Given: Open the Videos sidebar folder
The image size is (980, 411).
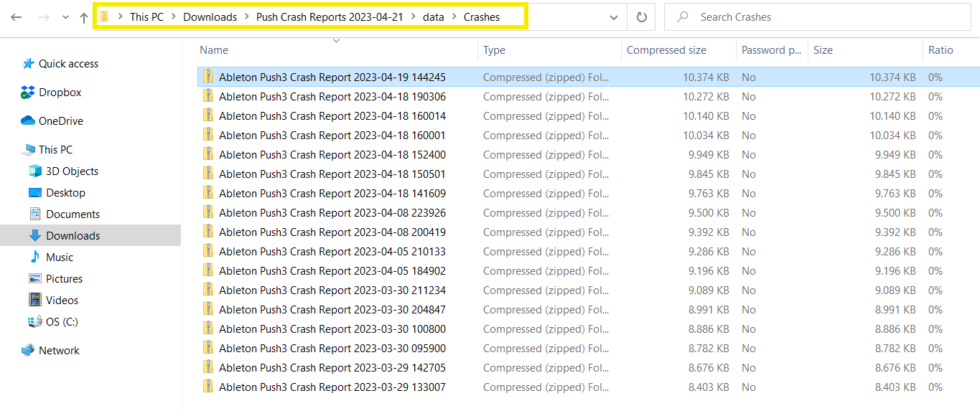Looking at the screenshot, I should (62, 301).
